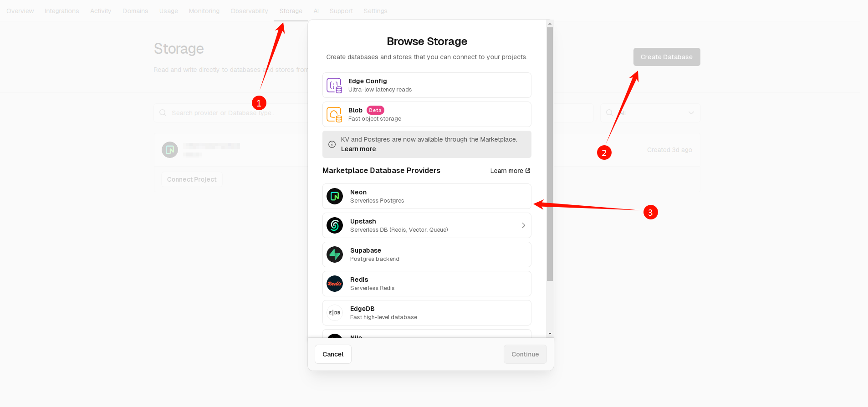Open the All filter dropdown

pos(650,113)
